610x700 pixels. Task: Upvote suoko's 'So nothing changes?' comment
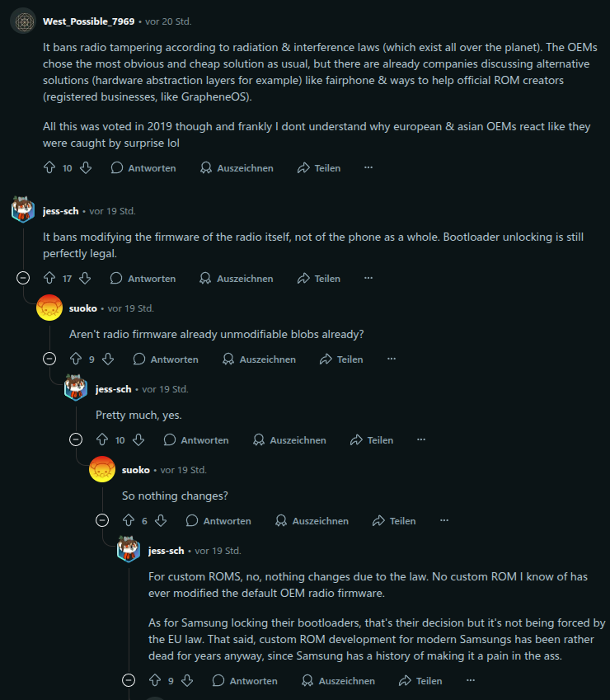point(129,520)
